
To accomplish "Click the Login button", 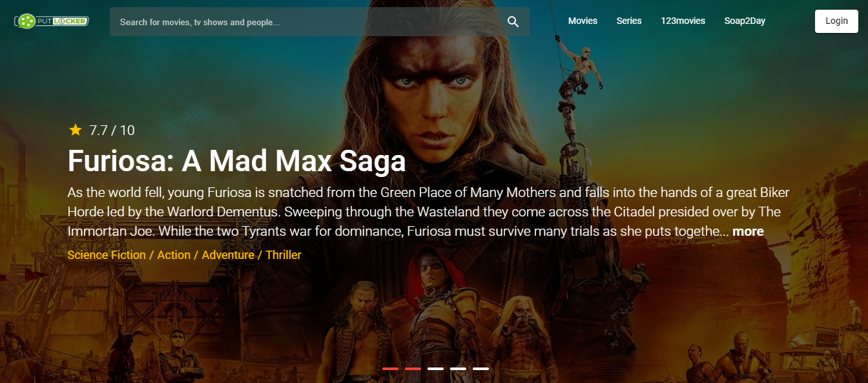I will tap(836, 21).
